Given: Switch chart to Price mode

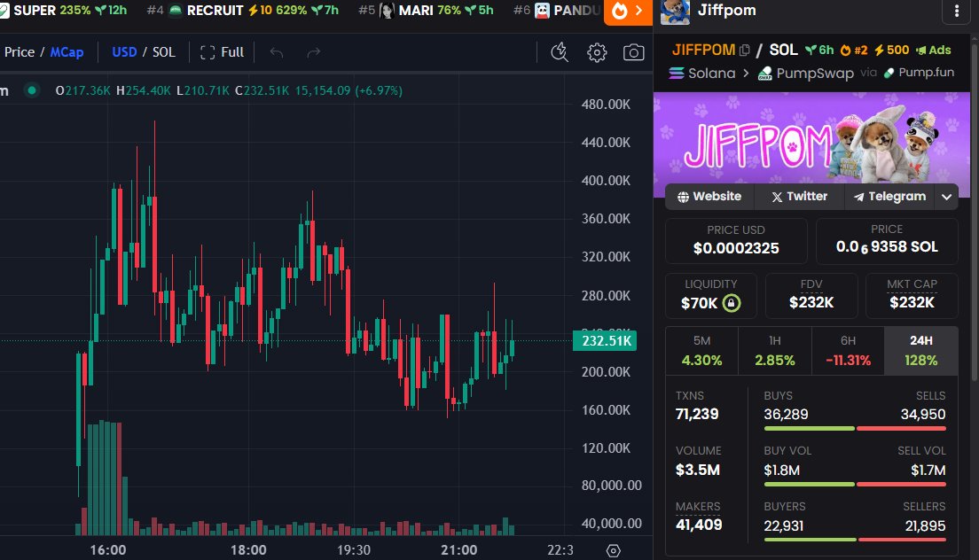Looking at the screenshot, I should pos(19,52).
